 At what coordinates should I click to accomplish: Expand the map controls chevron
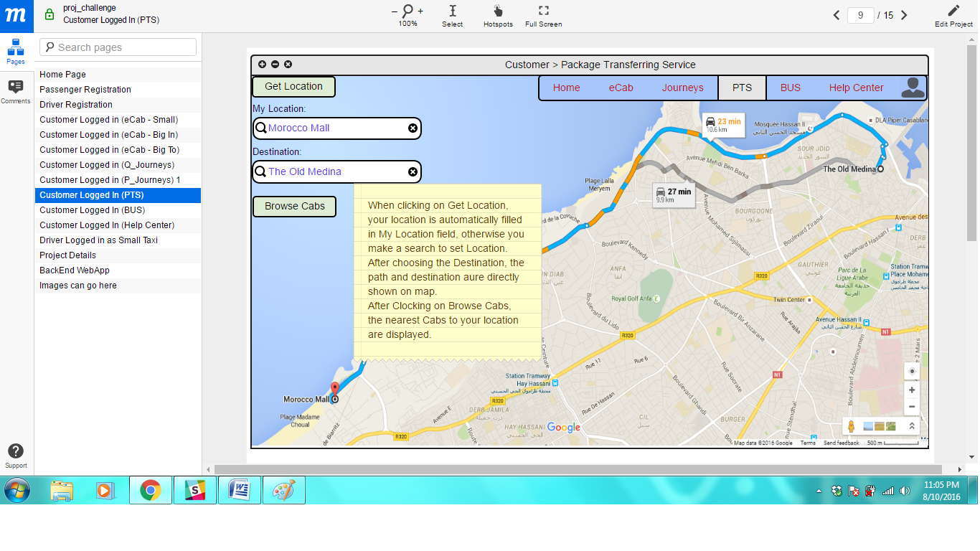tap(912, 426)
